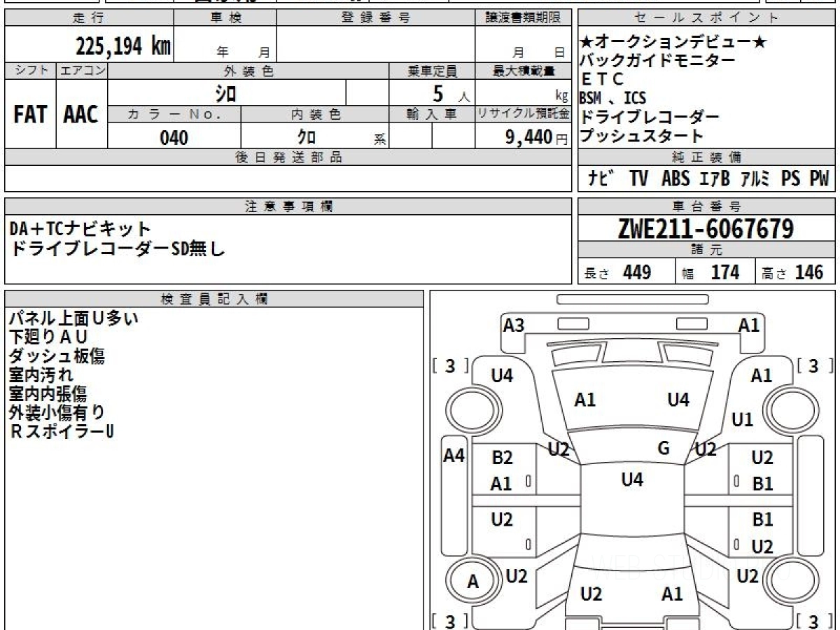Select the リサイクル預託金 header cell
The image size is (840, 630).
[x=523, y=114]
